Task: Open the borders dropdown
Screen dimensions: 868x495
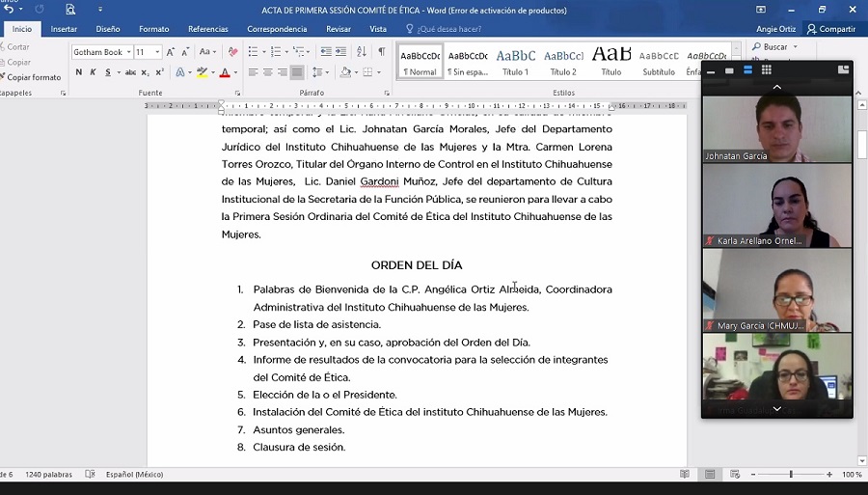Action: 379,72
